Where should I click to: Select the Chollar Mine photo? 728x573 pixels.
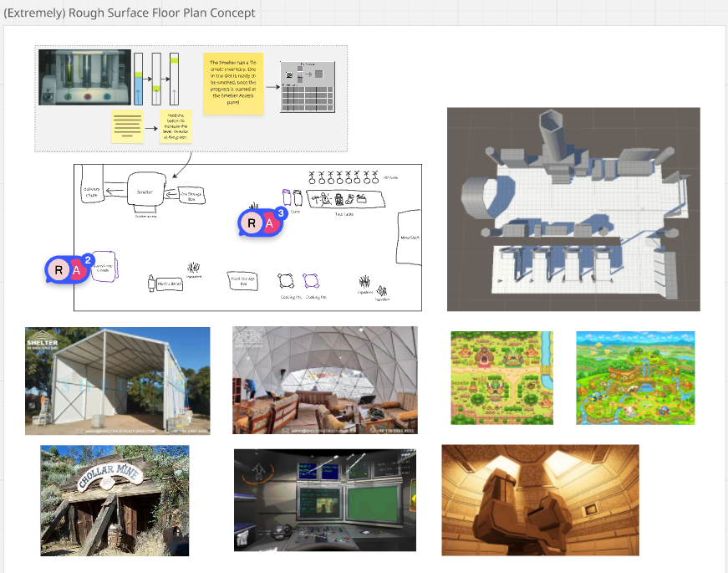pyautogui.click(x=115, y=500)
